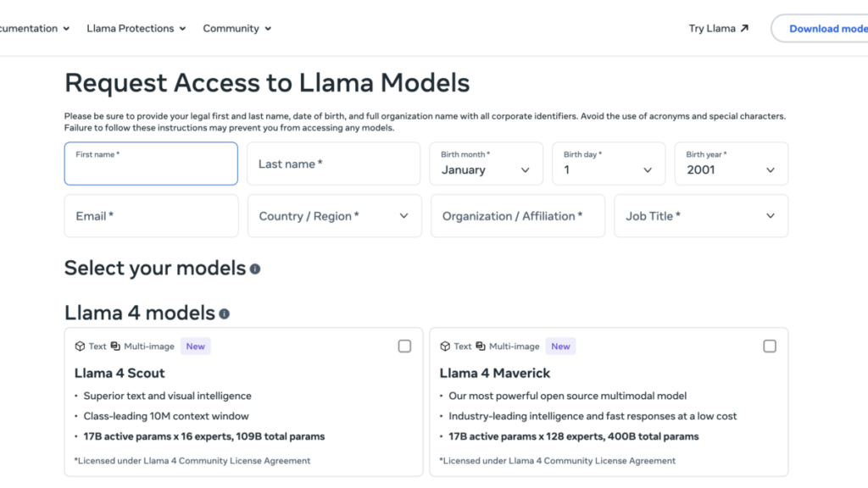Viewport: 868px width, 488px height.
Task: Expand the Llama Protections menu
Action: (x=136, y=28)
